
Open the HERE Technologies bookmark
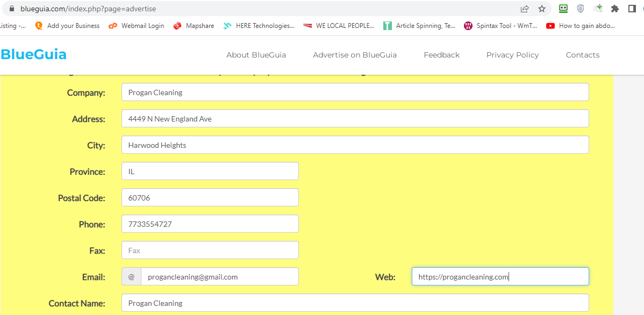[259, 25]
